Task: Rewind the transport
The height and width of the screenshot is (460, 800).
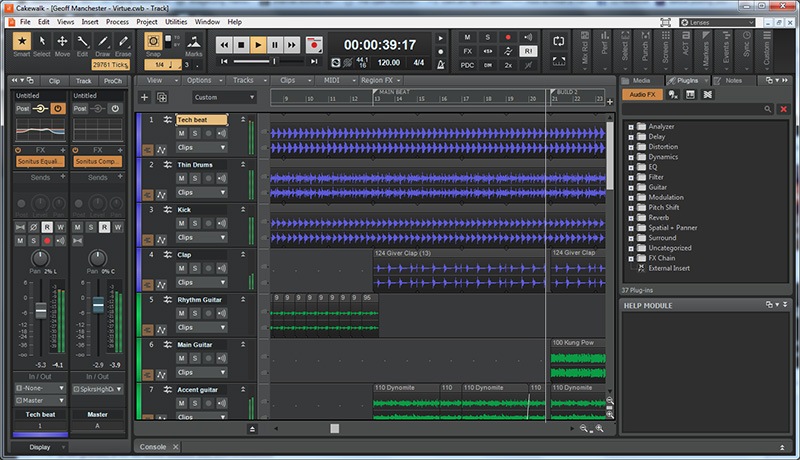Action: pos(224,45)
